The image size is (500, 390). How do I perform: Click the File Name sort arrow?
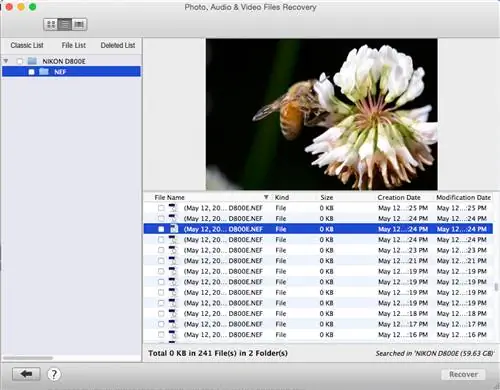click(266, 197)
